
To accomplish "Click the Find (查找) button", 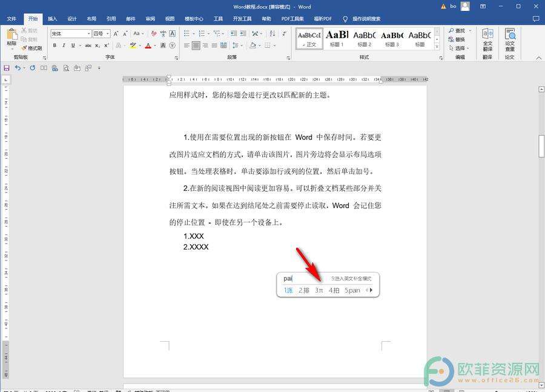I will [x=457, y=31].
